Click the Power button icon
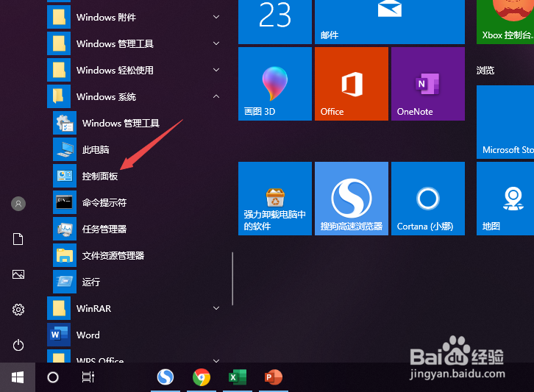This screenshot has height=392, width=534. [x=18, y=345]
